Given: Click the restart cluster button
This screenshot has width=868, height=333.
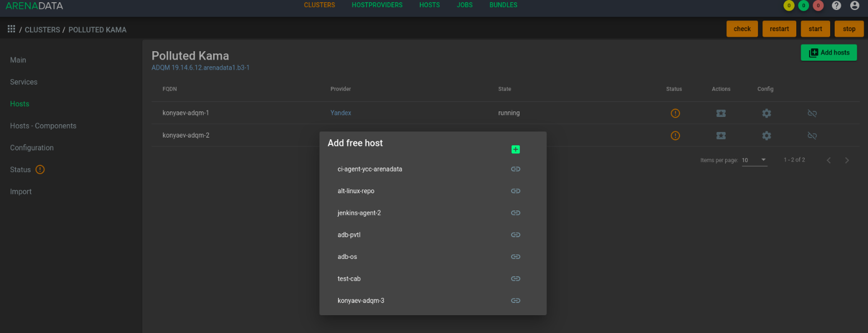Looking at the screenshot, I should click(x=779, y=29).
